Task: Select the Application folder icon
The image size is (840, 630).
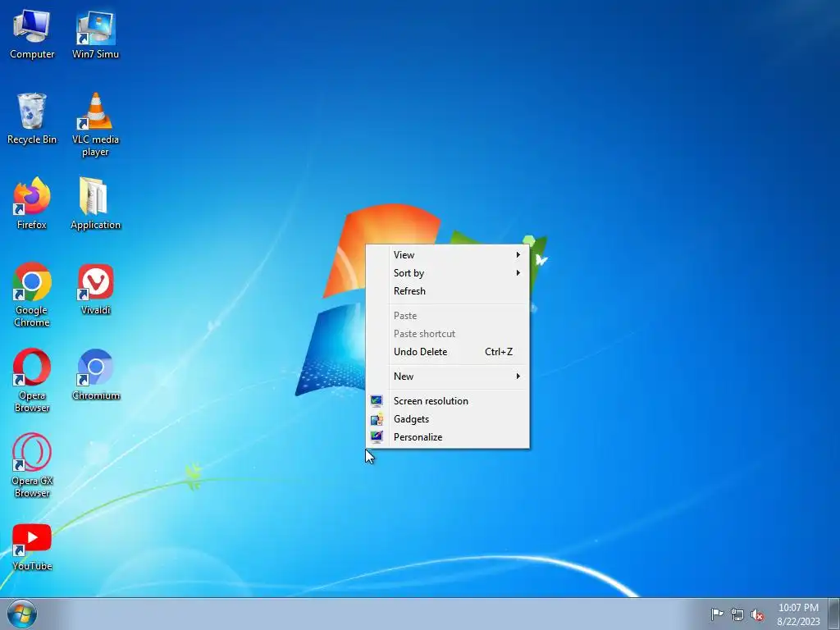Action: [95, 203]
